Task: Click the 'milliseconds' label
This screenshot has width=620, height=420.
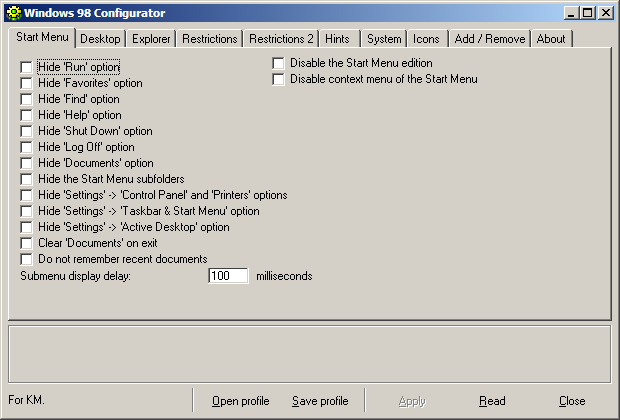Action: point(284,276)
